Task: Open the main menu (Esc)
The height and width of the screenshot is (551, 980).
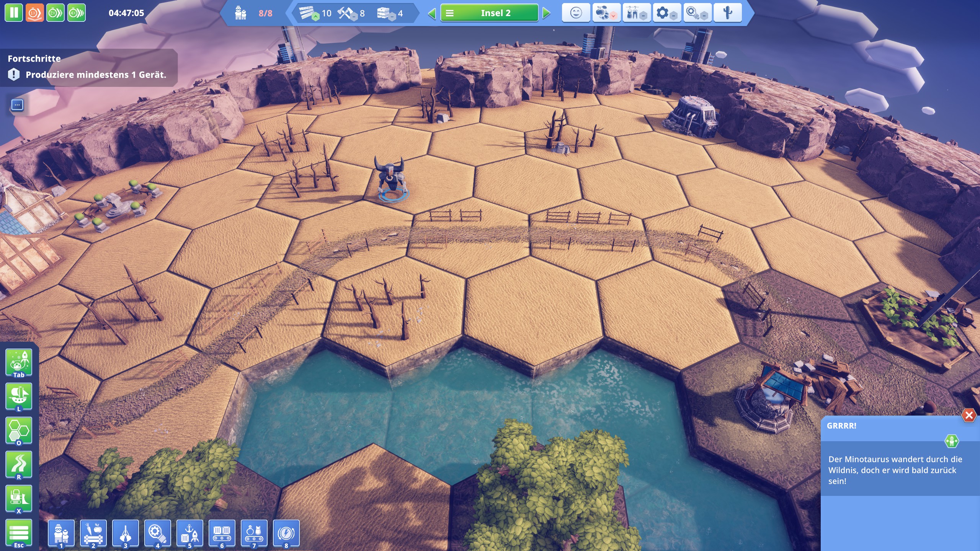Action: pos(19,533)
